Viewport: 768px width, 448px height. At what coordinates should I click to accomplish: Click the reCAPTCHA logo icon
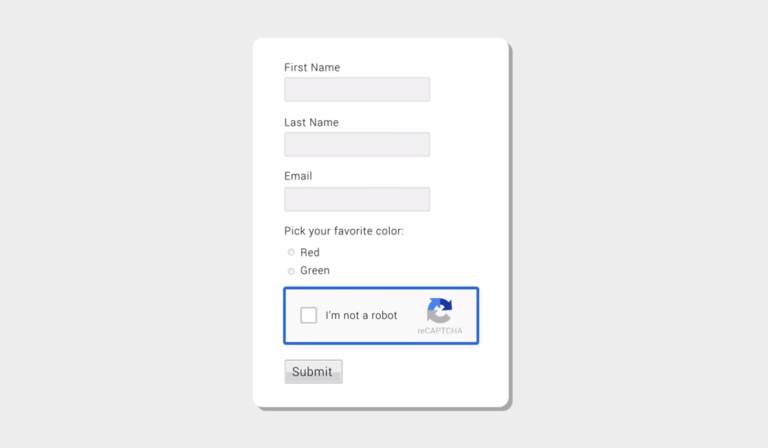tap(439, 310)
